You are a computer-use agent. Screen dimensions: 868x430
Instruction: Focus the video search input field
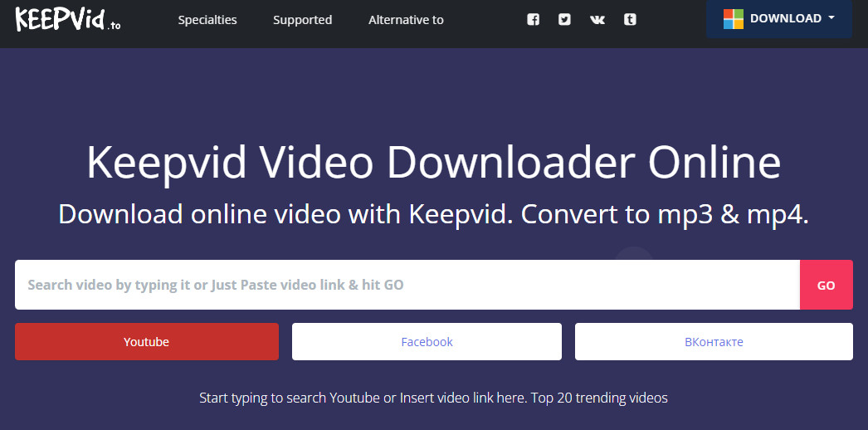(x=407, y=285)
